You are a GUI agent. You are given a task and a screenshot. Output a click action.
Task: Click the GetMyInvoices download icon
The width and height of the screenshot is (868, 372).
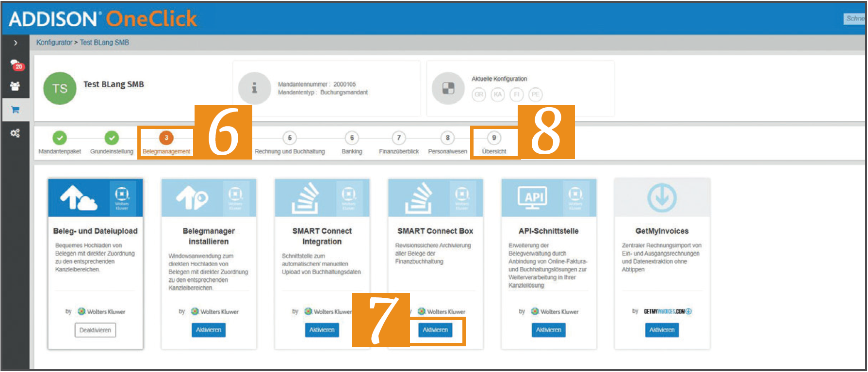[662, 198]
